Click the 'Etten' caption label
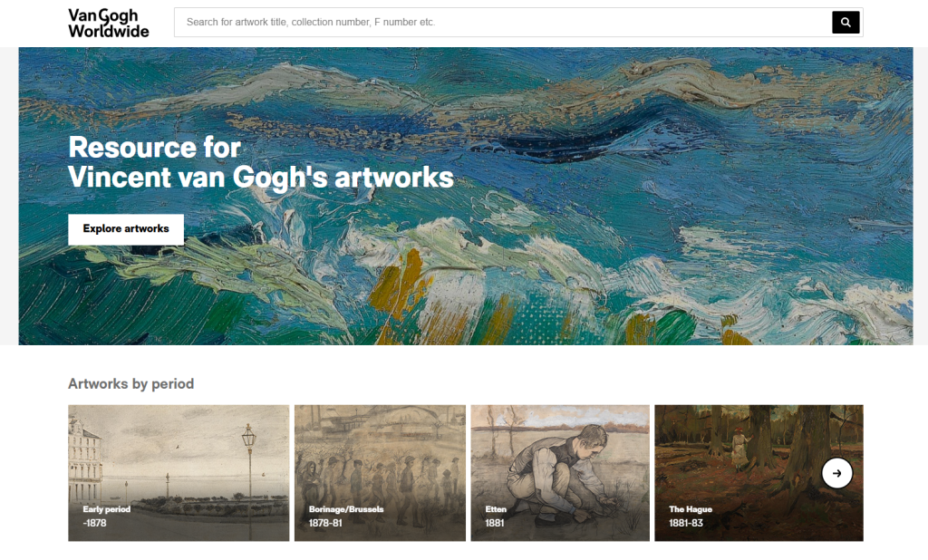The width and height of the screenshot is (928, 560). [x=496, y=509]
